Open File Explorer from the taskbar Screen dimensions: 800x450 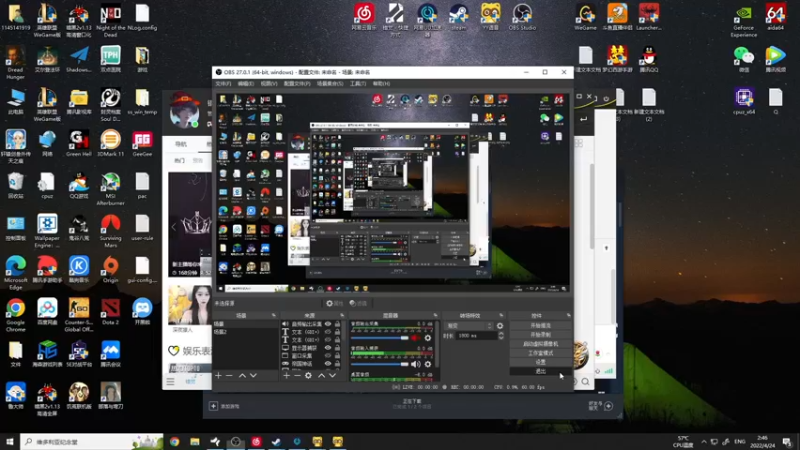(195, 442)
